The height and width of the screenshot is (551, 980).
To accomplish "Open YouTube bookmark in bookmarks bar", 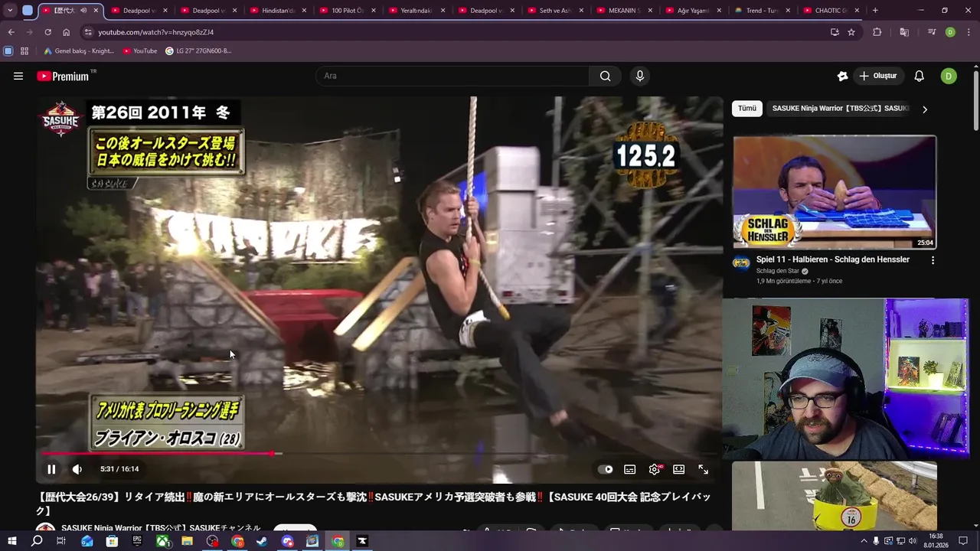I will [x=140, y=51].
